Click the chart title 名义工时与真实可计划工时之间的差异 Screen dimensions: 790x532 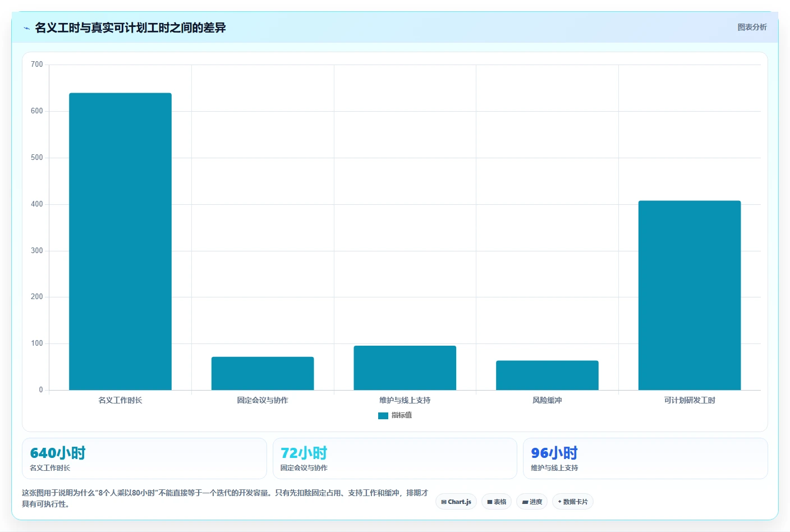[x=130, y=27]
